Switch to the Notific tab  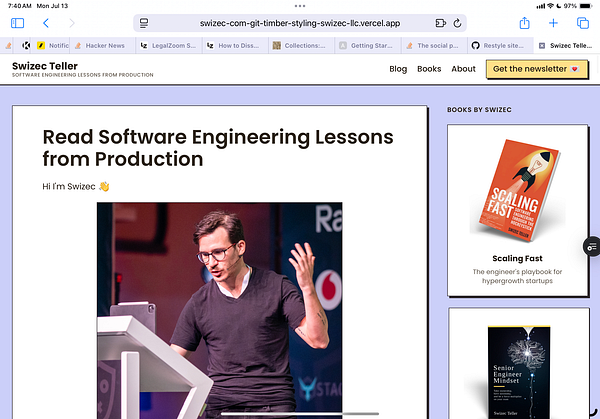click(53, 46)
